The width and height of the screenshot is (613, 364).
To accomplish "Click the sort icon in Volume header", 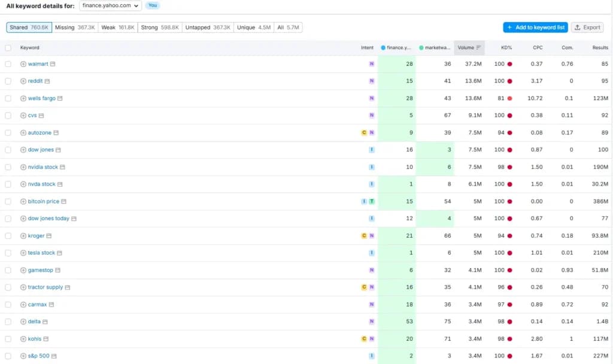I will point(478,48).
